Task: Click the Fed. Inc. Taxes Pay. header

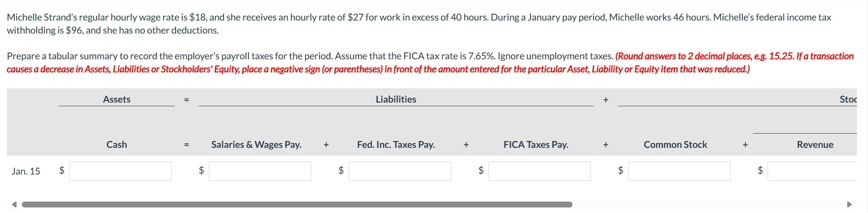Action: (x=396, y=144)
